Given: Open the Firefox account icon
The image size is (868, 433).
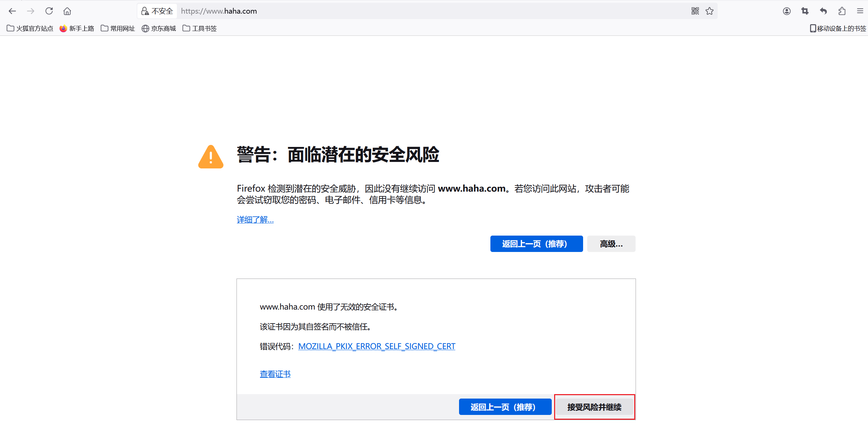Looking at the screenshot, I should [x=787, y=11].
